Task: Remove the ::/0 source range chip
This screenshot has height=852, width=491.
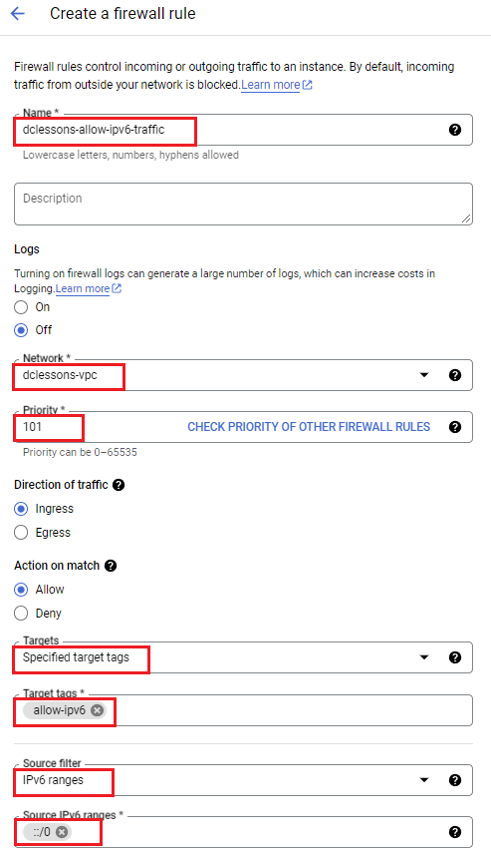Action: 62,832
